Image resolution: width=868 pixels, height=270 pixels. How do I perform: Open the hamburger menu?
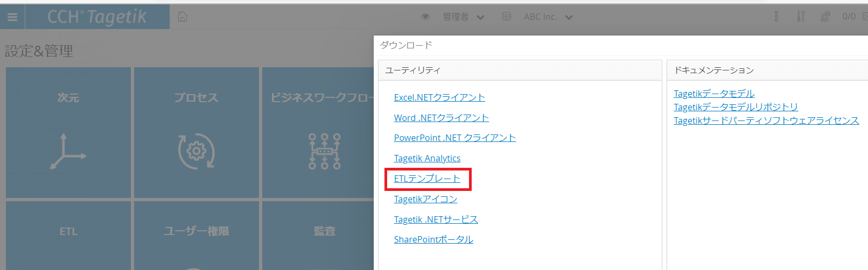click(x=12, y=17)
